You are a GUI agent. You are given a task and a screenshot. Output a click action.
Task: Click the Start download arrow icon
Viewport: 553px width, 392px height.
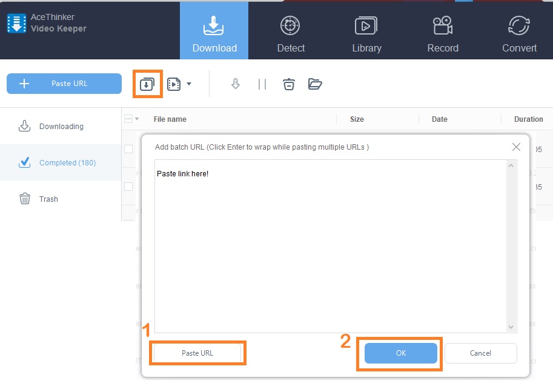click(236, 84)
